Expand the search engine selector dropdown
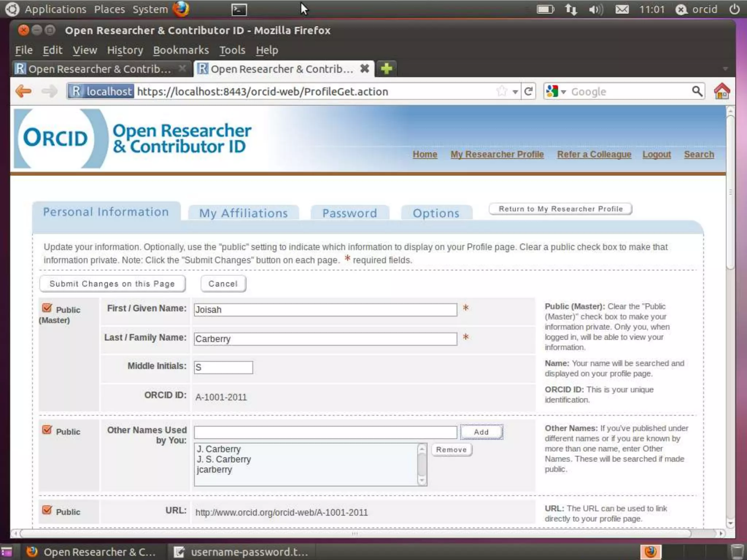 coord(563,92)
